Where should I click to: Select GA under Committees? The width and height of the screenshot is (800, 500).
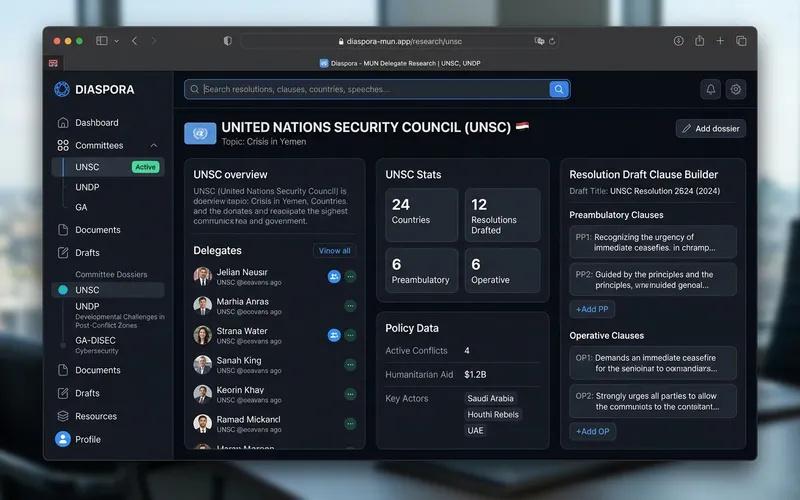tap(81, 207)
